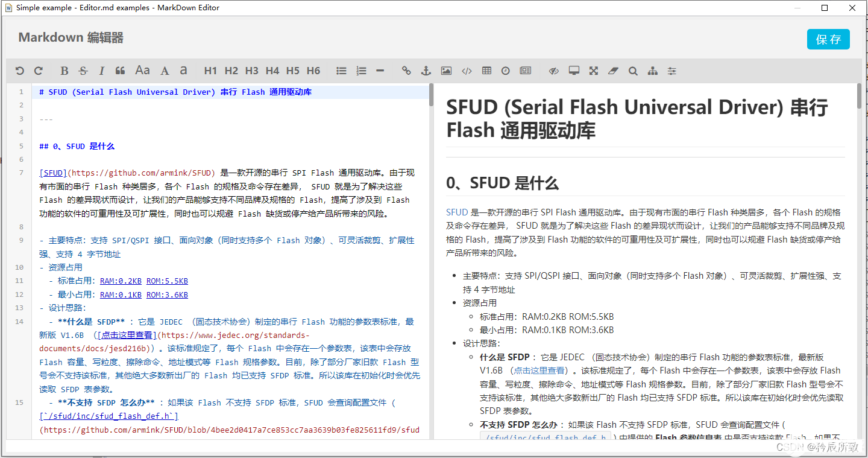
Task: Click the 保存 save button
Action: 828,39
